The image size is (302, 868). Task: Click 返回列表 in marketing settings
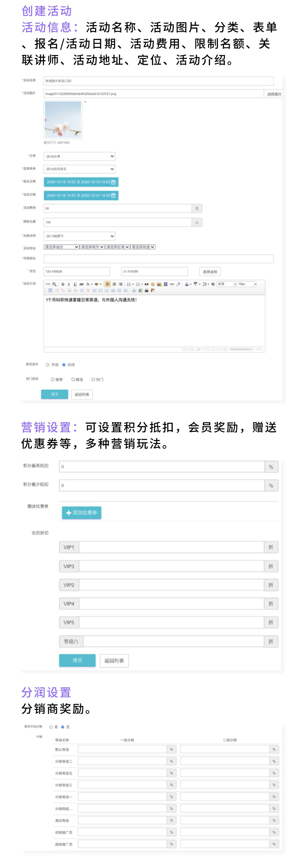point(114,661)
